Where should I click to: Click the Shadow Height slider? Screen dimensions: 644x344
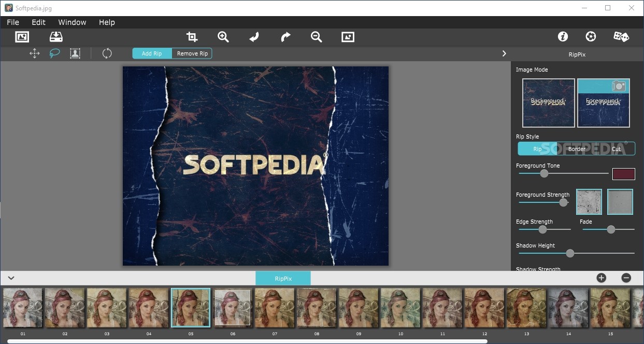click(576, 253)
